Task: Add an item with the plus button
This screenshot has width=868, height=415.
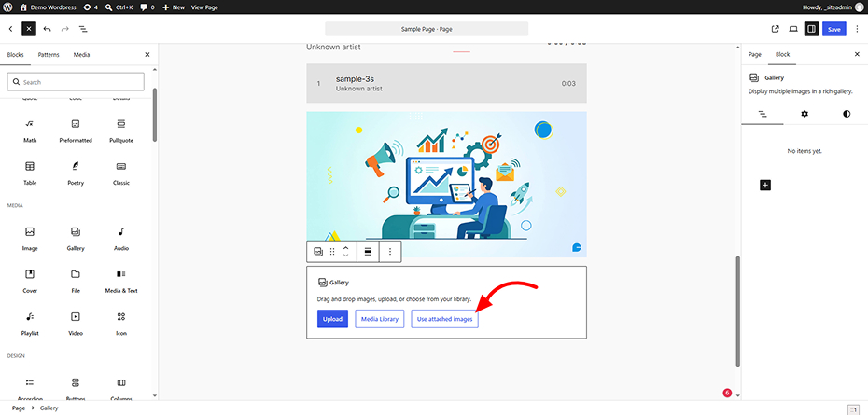Action: point(765,185)
